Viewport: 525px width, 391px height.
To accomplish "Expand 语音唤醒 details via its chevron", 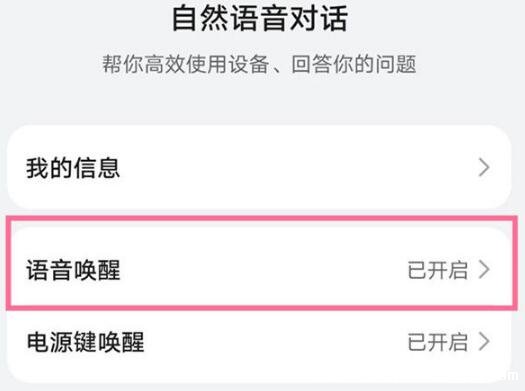I will pyautogui.click(x=484, y=269).
